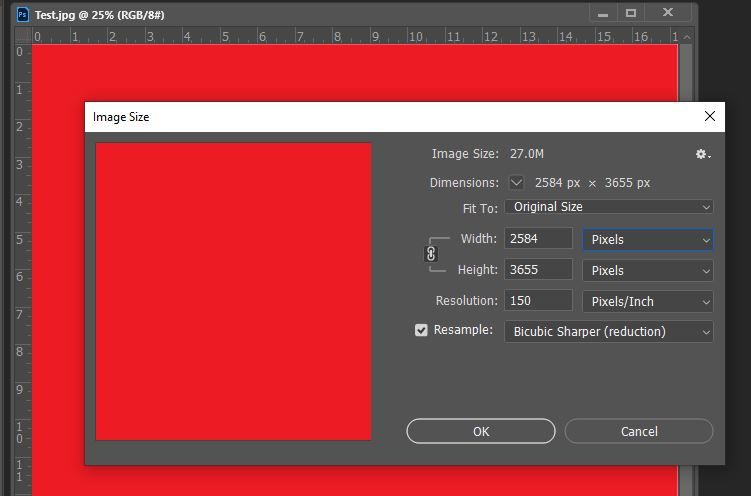Uncheck the Resample checkbox
The width and height of the screenshot is (751, 496).
tap(421, 330)
